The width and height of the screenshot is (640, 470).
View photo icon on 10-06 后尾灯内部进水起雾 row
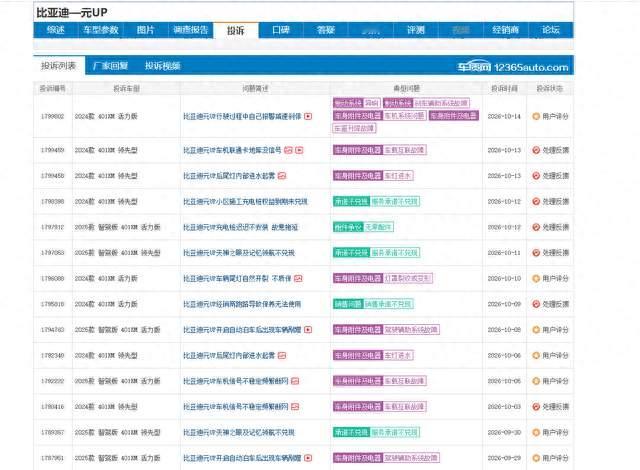pos(282,355)
